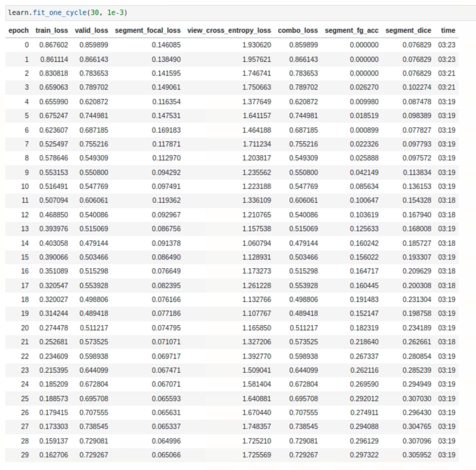This screenshot has height=470, width=476.
Task: Select valid_loss value 0.498806
Action: [94, 300]
